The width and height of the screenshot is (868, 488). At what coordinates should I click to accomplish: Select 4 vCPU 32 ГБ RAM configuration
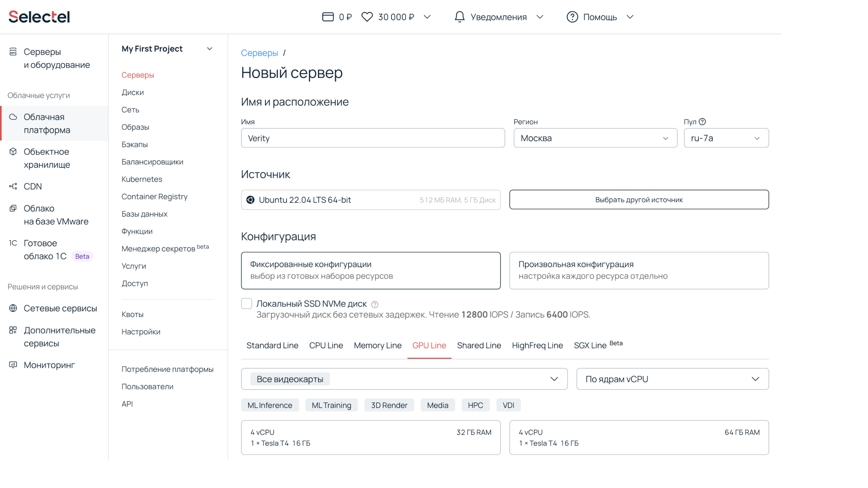pyautogui.click(x=371, y=437)
